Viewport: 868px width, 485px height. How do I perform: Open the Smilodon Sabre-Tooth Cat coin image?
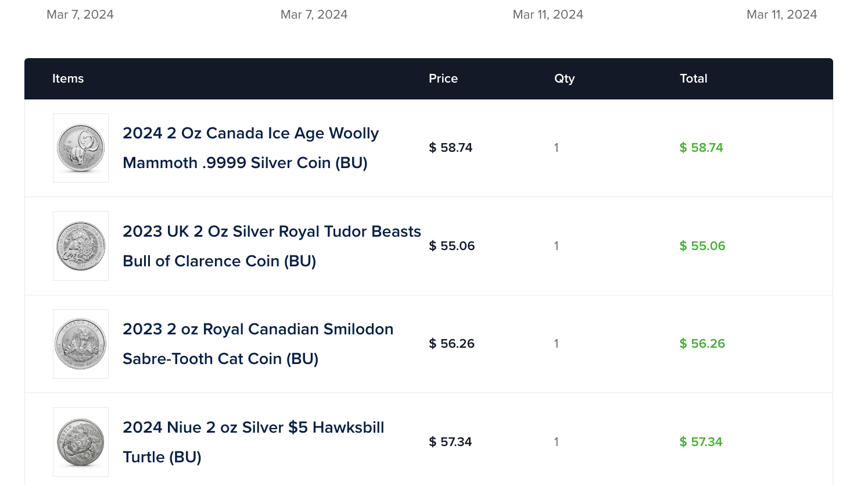[81, 344]
